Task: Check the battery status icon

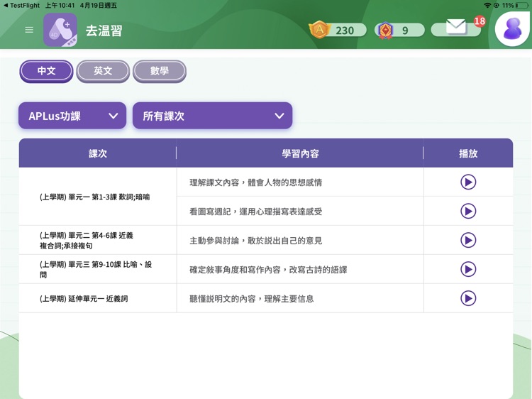Action: pyautogui.click(x=522, y=6)
